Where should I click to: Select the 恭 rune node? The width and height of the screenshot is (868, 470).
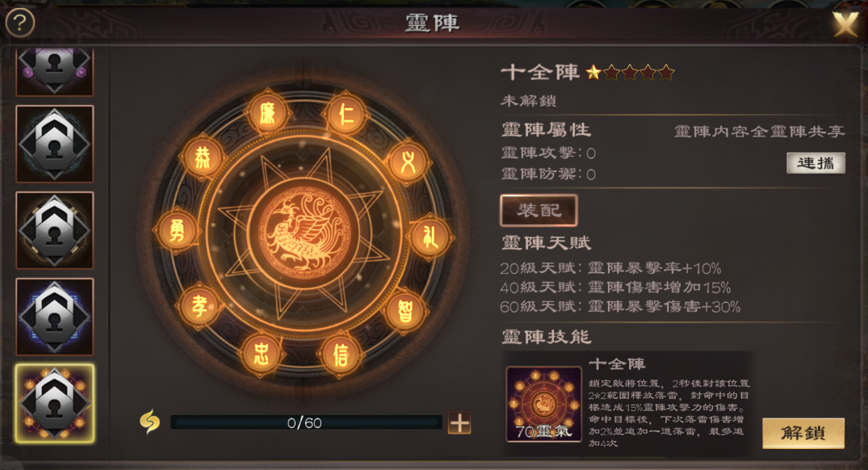tap(203, 157)
